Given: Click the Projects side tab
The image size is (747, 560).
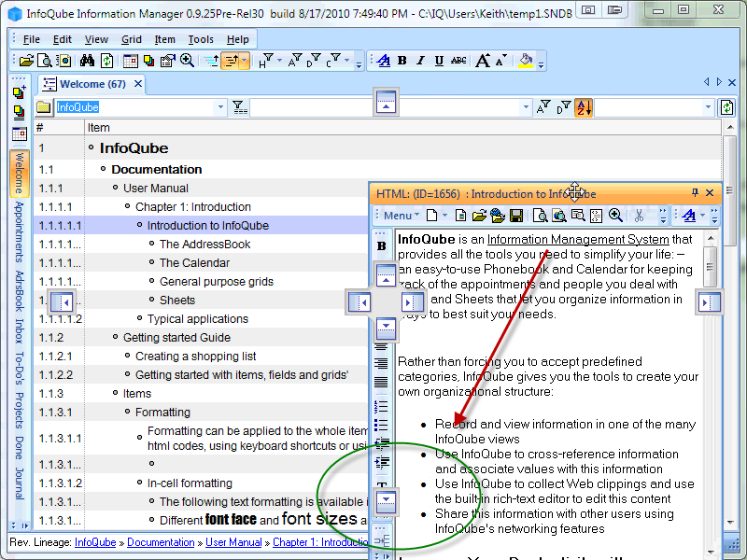Looking at the screenshot, I should [x=19, y=410].
